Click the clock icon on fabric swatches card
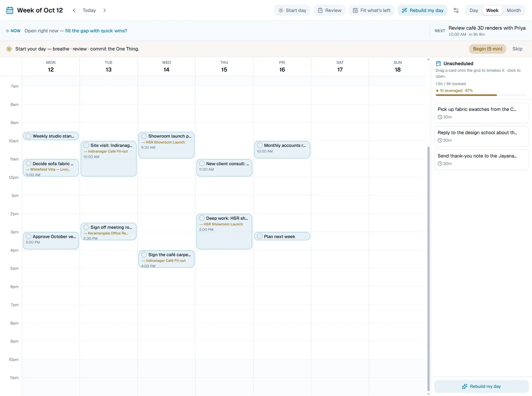Image resolution: width=532 pixels, height=396 pixels. (x=440, y=117)
